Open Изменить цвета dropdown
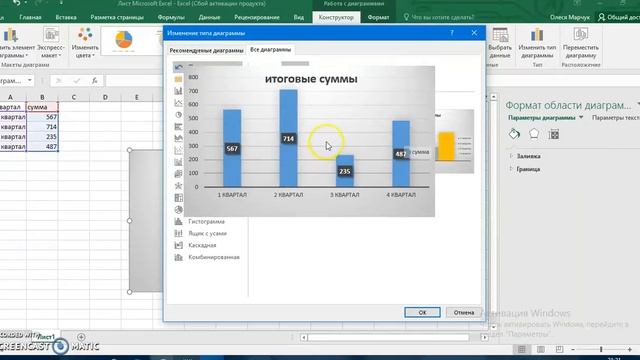The height and width of the screenshot is (360, 640). click(x=85, y=43)
